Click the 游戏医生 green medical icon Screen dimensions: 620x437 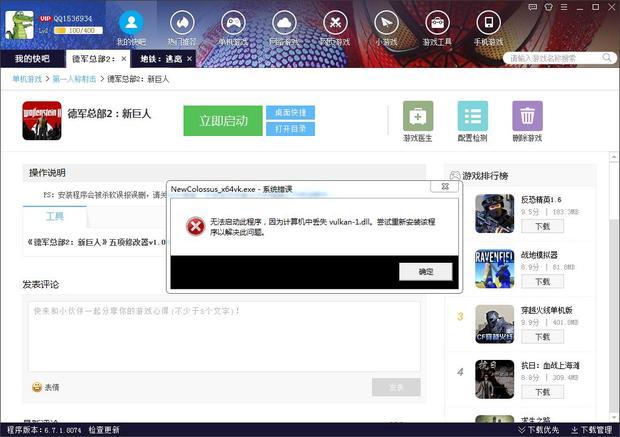(417, 116)
